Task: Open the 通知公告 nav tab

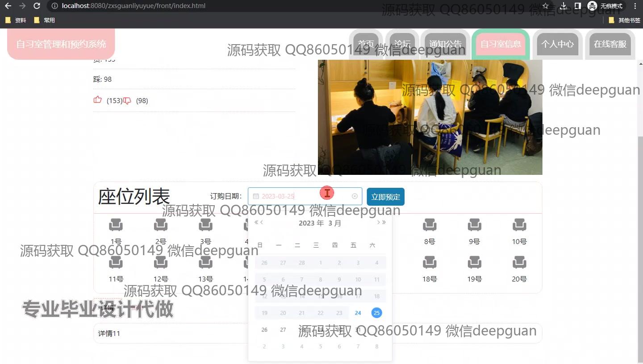Action: click(445, 44)
